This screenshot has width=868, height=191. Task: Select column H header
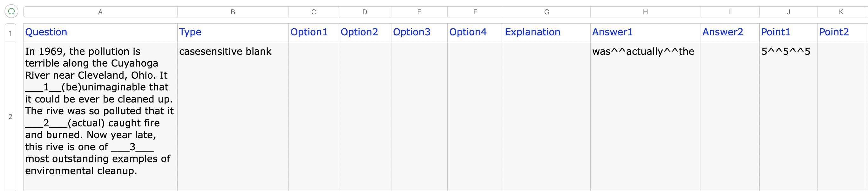tap(645, 12)
